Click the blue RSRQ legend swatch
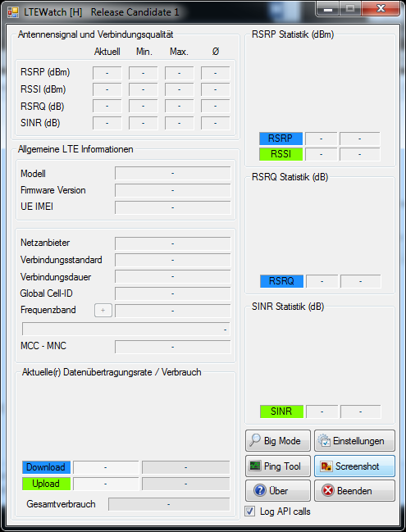Screen dimensions: 406x532 pyautogui.click(x=281, y=281)
